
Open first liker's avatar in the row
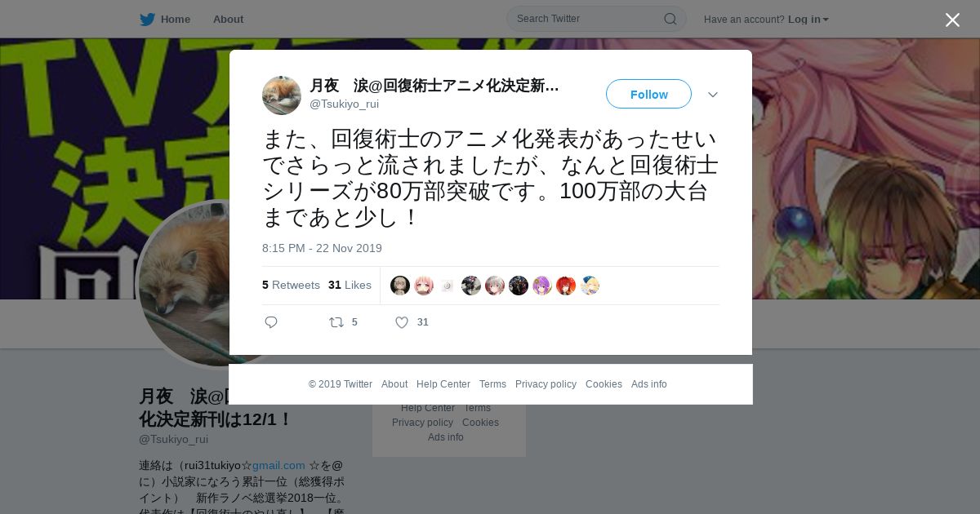[x=400, y=286]
